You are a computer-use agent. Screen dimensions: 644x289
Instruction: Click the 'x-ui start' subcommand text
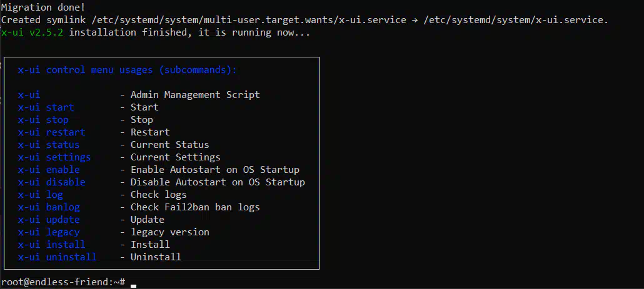[46, 107]
